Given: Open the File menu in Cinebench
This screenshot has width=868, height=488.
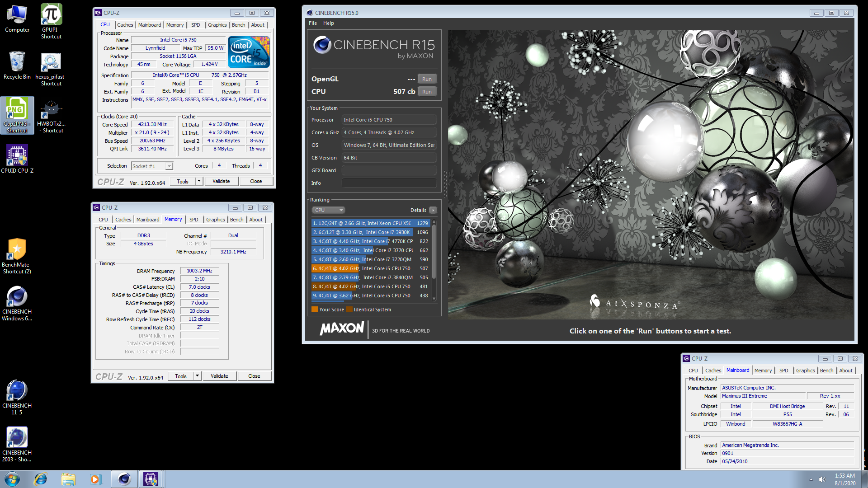Looking at the screenshot, I should 313,23.
